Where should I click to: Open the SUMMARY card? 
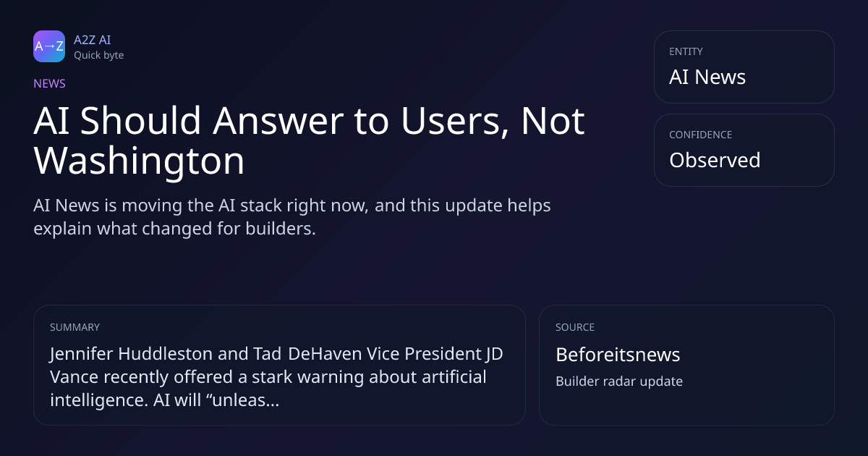279,365
